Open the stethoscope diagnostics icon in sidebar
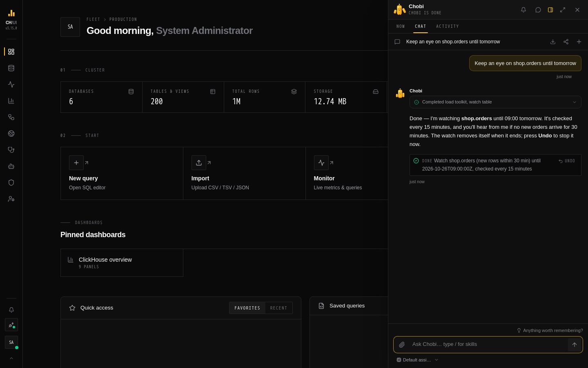The width and height of the screenshot is (588, 368). [x=11, y=150]
